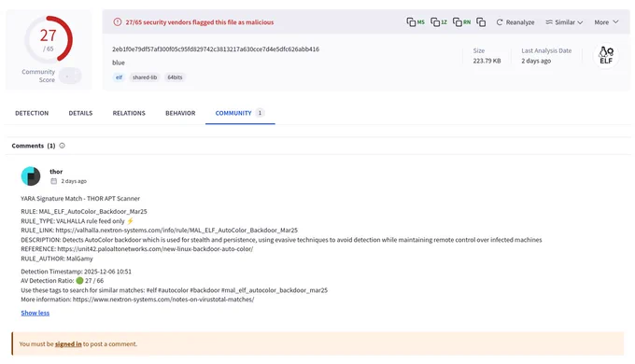Click the signed in link
The image size is (635, 364).
point(68,343)
